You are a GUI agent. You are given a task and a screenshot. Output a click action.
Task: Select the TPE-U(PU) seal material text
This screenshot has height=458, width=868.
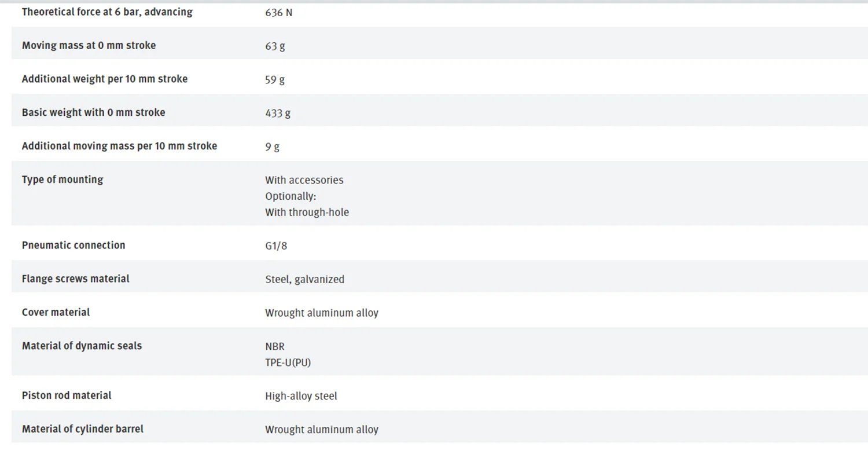pos(288,363)
